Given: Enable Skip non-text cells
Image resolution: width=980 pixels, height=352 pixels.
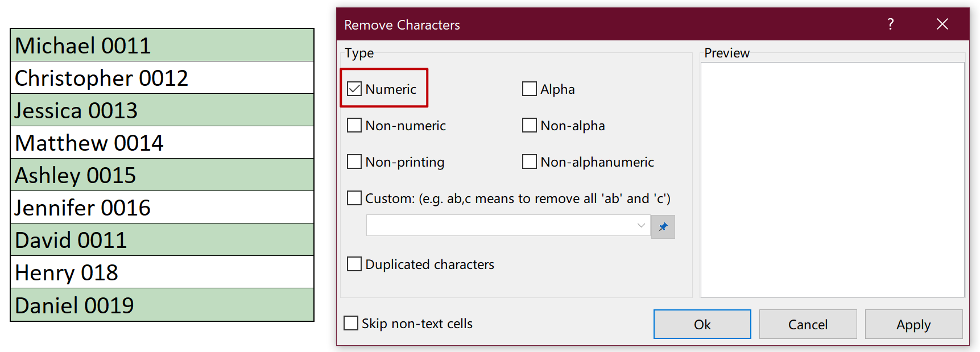Looking at the screenshot, I should pyautogui.click(x=352, y=323).
